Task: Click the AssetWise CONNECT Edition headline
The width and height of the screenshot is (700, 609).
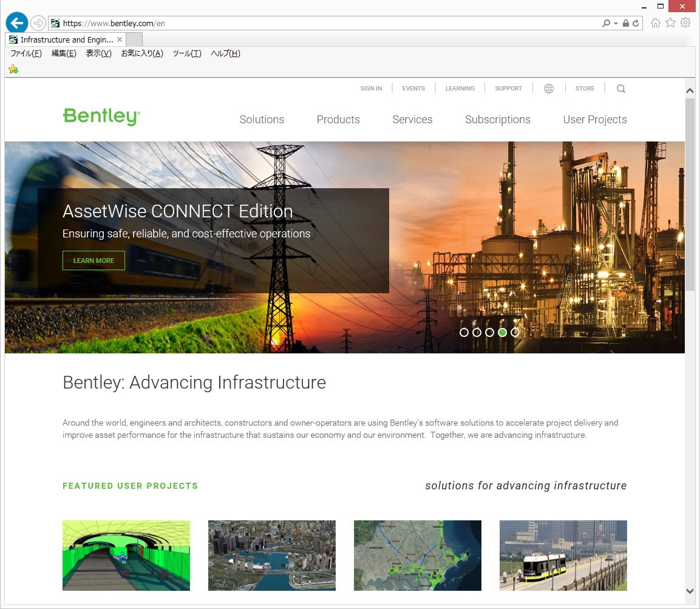Action: click(x=178, y=211)
